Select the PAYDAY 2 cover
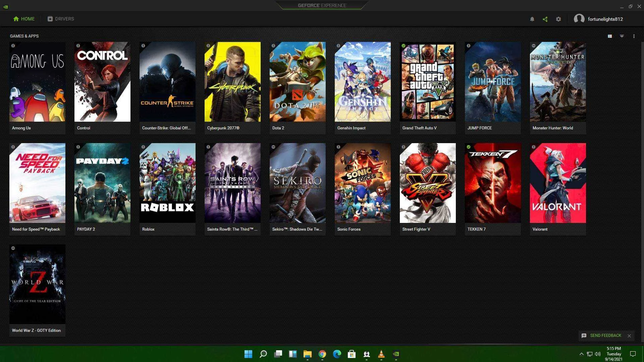The height and width of the screenshot is (362, 644). pos(102,183)
